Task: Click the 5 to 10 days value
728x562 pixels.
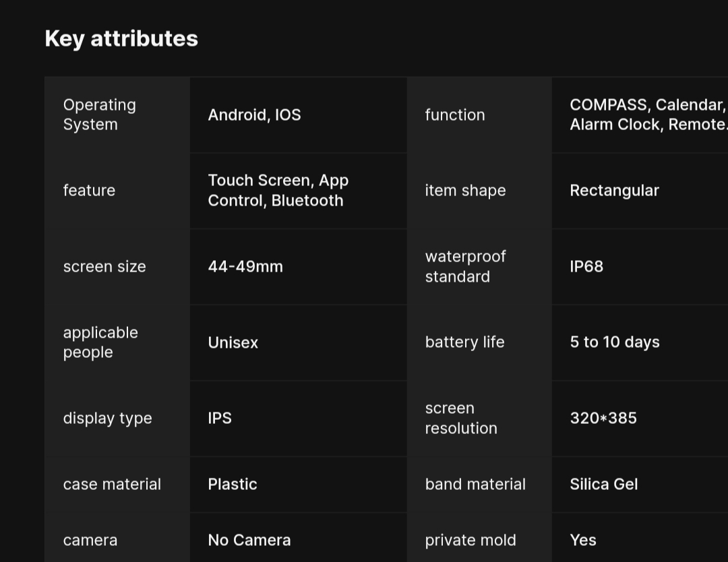Action: click(615, 342)
